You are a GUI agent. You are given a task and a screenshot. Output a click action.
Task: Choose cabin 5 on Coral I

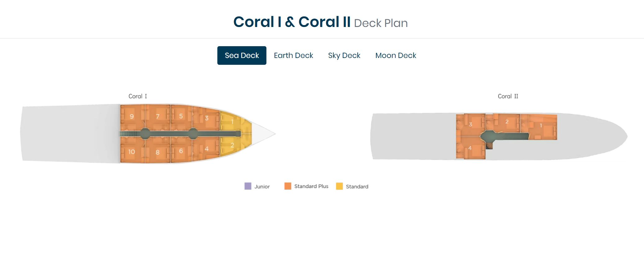pos(181,117)
